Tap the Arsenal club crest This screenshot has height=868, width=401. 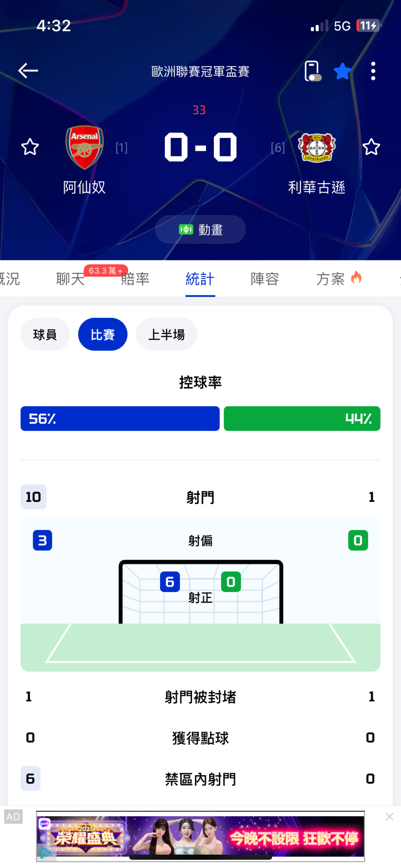pyautogui.click(x=85, y=147)
